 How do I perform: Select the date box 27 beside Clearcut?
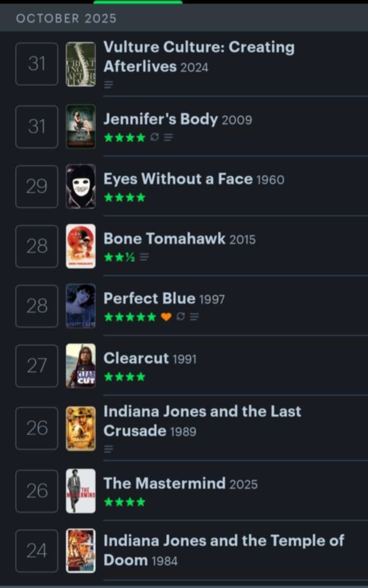37,366
